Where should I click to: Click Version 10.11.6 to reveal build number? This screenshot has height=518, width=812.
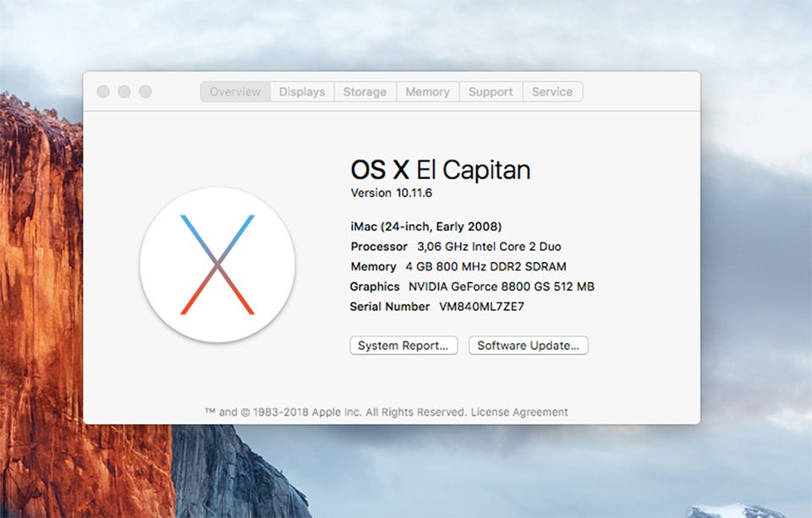[392, 194]
